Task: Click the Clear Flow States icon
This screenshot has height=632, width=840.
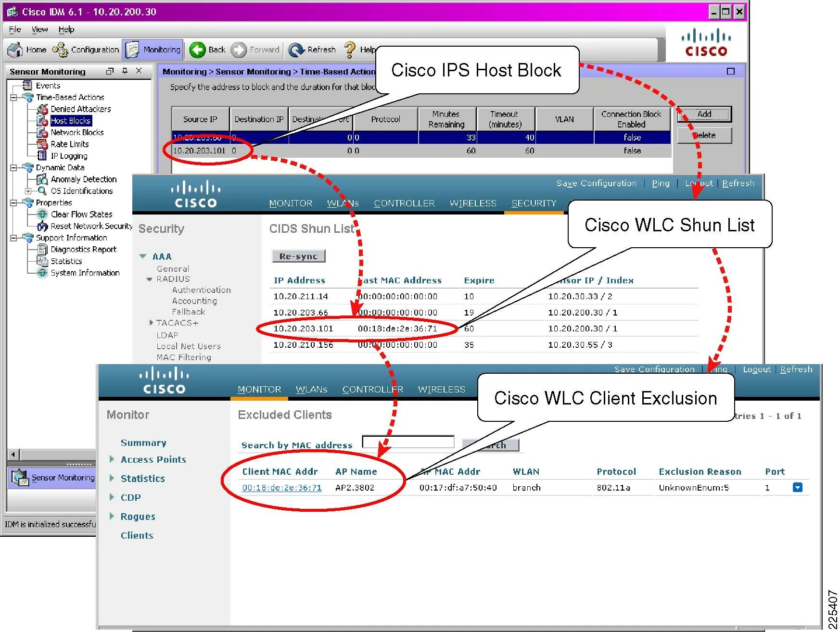Action: point(42,215)
